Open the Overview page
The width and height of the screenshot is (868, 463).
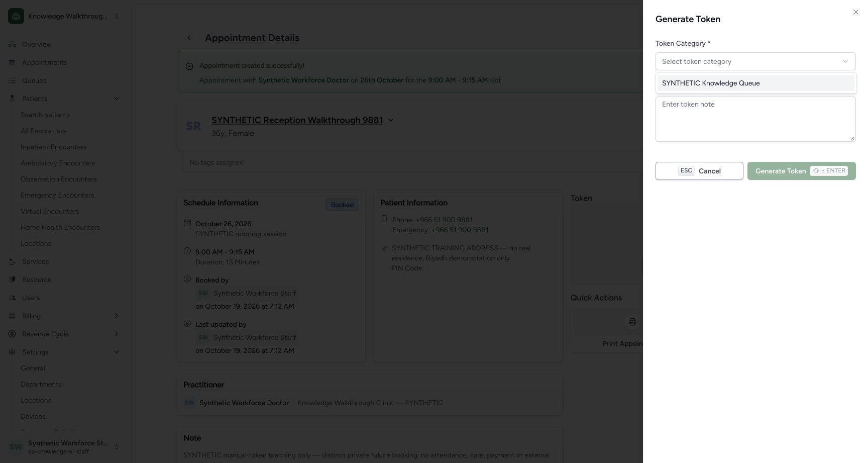tap(37, 44)
